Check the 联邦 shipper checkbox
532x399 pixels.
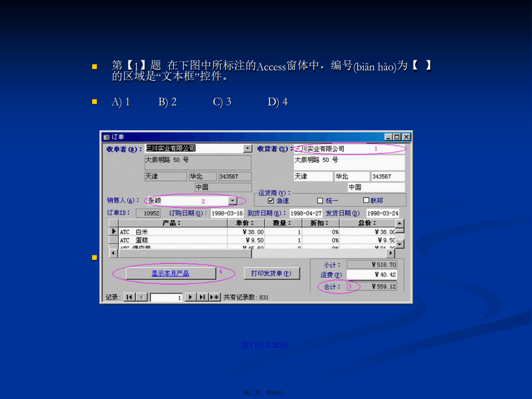pyautogui.click(x=366, y=200)
